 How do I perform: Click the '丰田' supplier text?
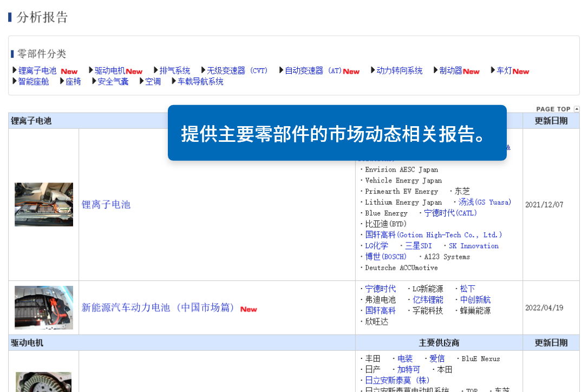(x=373, y=358)
